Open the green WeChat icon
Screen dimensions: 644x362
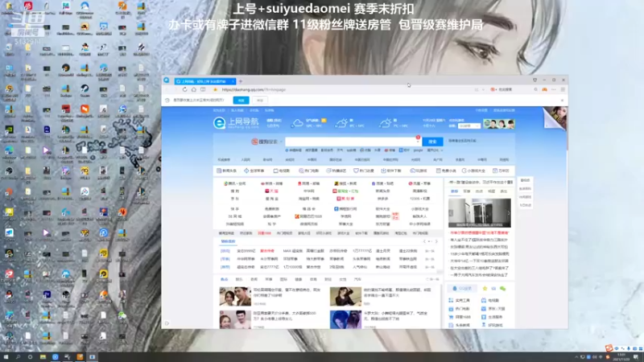(502, 289)
